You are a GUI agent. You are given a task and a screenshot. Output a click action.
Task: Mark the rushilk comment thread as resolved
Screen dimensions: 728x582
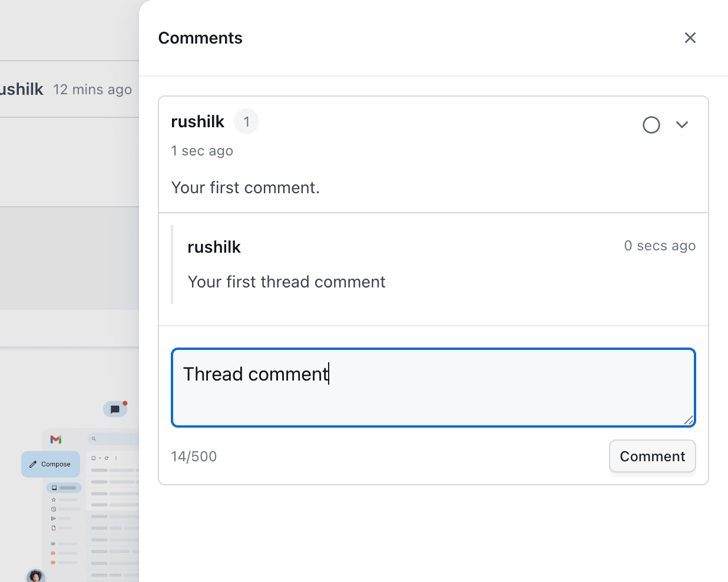click(x=651, y=125)
